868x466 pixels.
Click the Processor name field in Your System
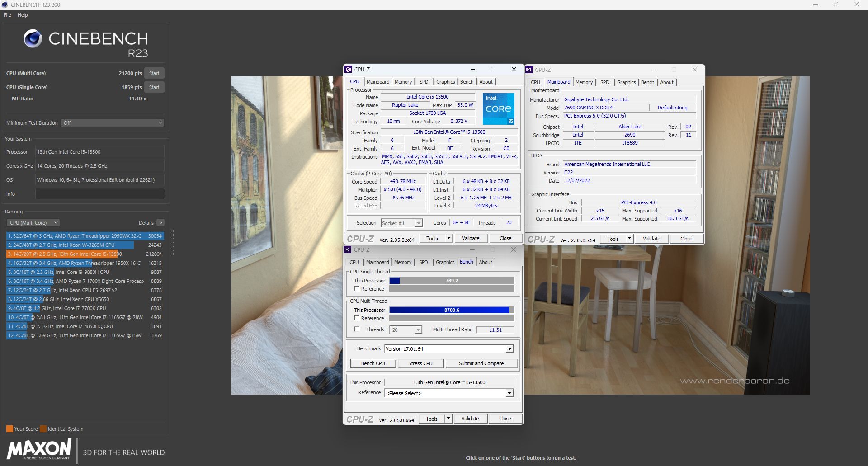[100, 152]
